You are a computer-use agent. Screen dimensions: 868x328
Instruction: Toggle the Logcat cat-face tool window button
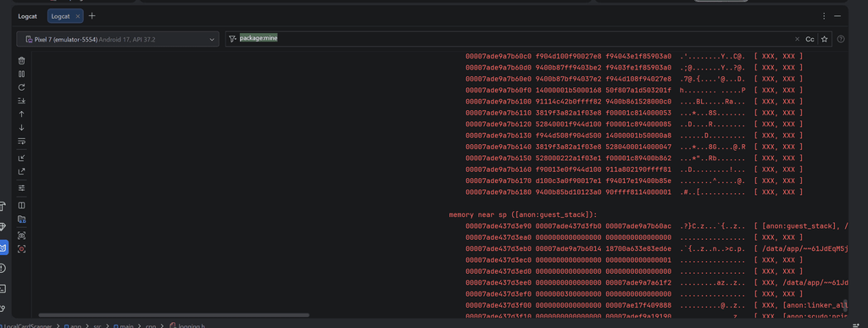[x=3, y=247]
